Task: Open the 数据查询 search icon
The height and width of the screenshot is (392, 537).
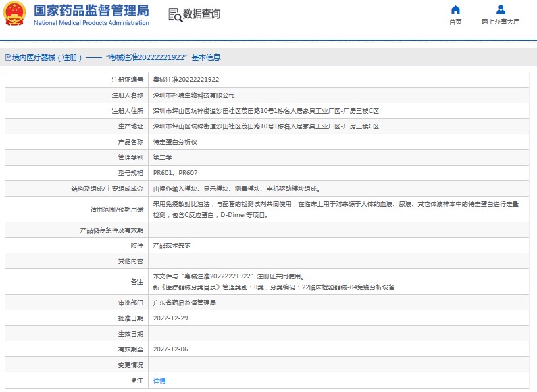Action: pos(175,15)
